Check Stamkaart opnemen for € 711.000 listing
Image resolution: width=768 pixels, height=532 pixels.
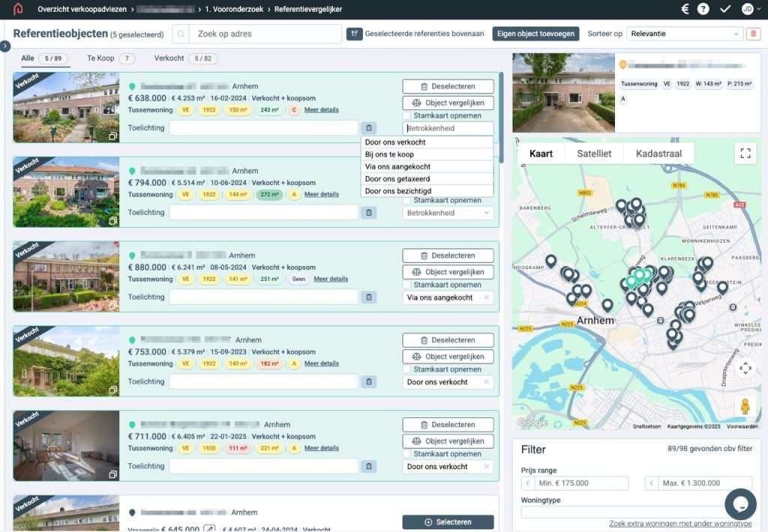[x=406, y=454]
